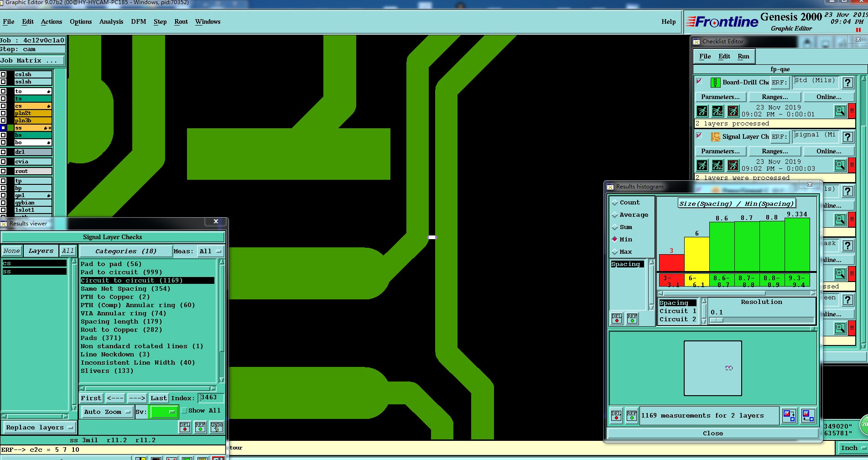The image size is (868, 460).
Task: Click REF icon beside measurements status text
Action: pos(632,415)
